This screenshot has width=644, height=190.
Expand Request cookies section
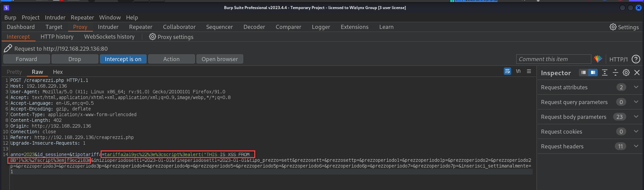[636, 131]
